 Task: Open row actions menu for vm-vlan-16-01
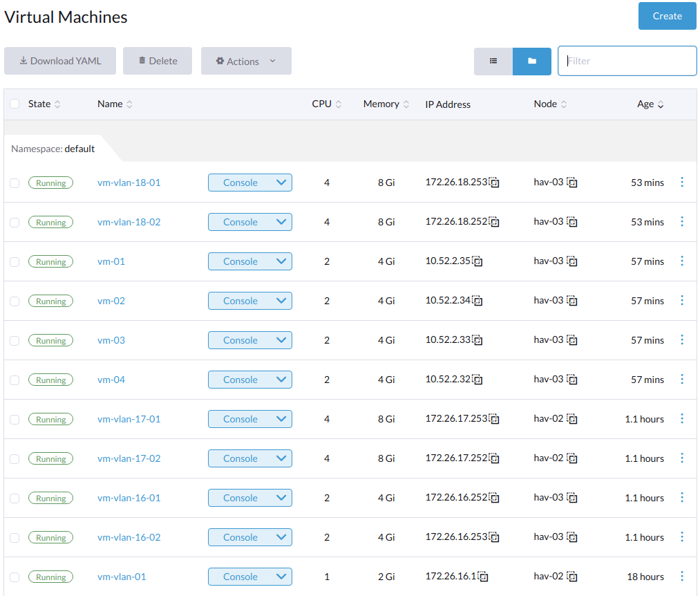click(x=682, y=497)
